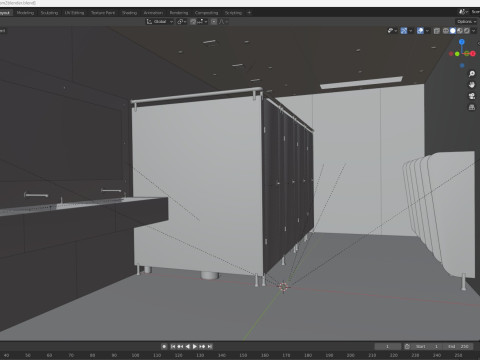Toggle auto keying record button

tap(164, 347)
